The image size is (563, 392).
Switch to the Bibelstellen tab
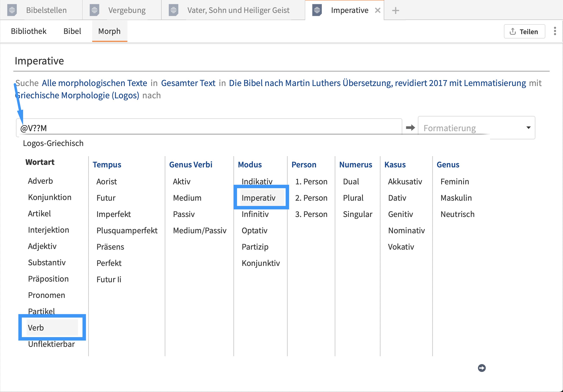pos(41,10)
